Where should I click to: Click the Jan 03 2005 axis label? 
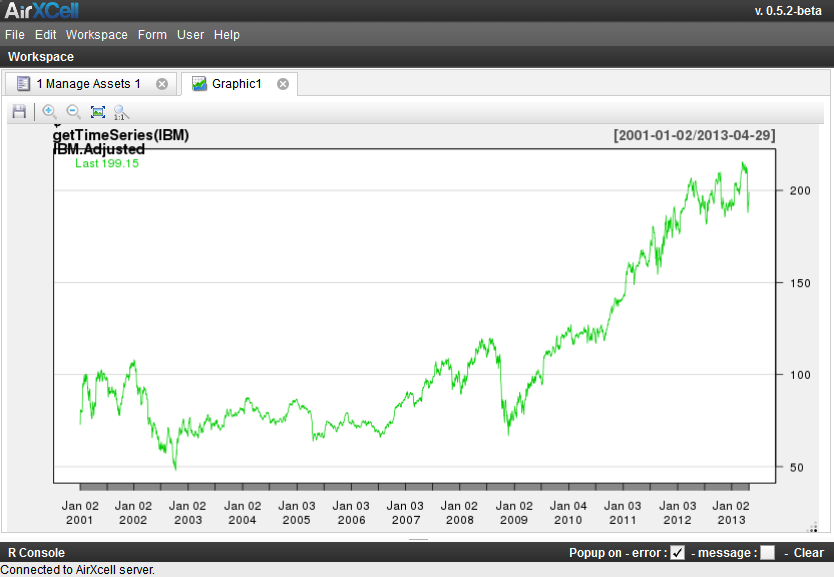point(297,513)
